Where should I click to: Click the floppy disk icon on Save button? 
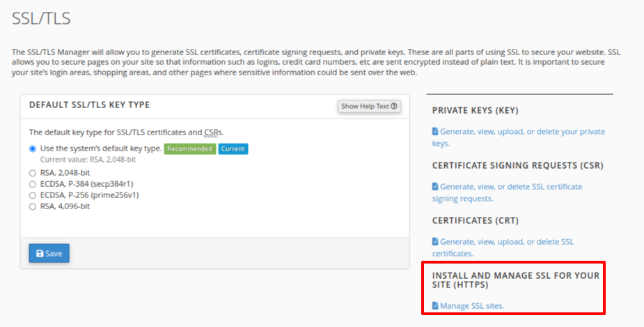tap(40, 254)
